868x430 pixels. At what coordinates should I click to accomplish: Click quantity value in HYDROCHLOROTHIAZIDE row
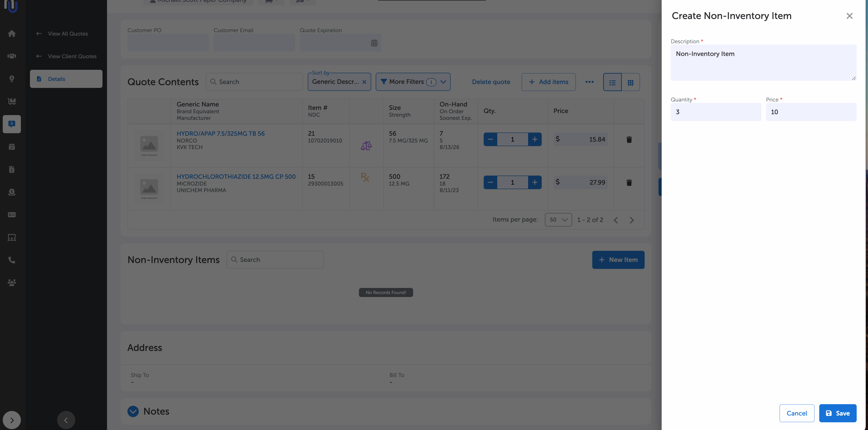[x=512, y=182]
